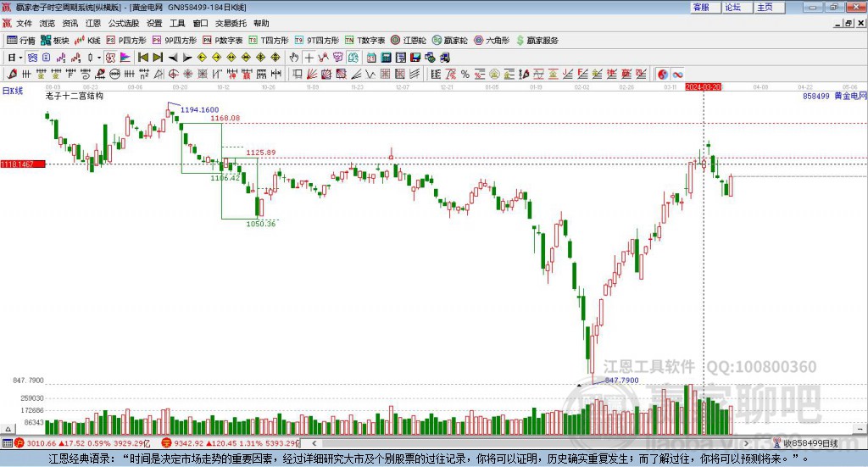Open the 赢家轮 wheel tool
This screenshot has height=467, width=868.
449,41
